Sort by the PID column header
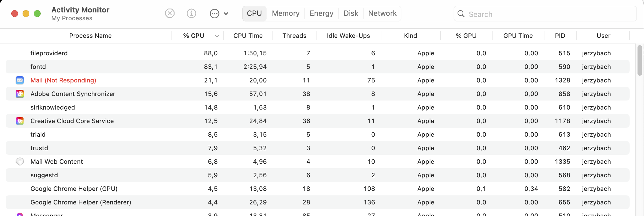Viewport: 644px width, 216px height. tap(560, 36)
